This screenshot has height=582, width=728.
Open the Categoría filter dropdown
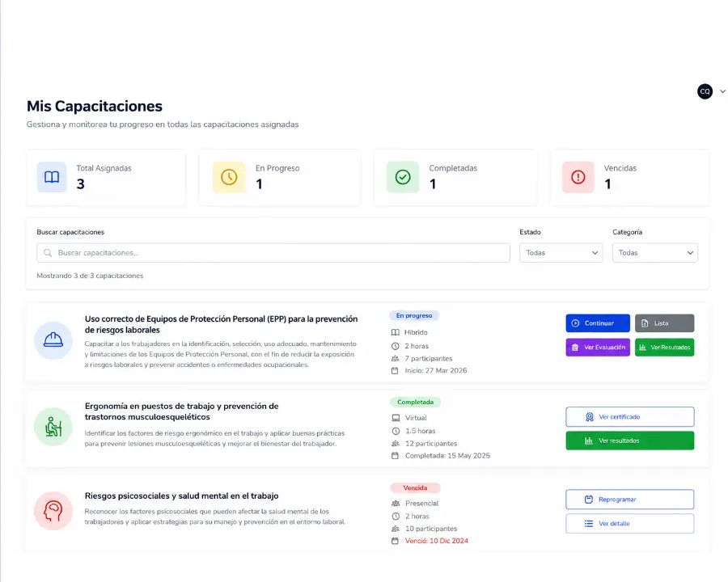tap(654, 253)
